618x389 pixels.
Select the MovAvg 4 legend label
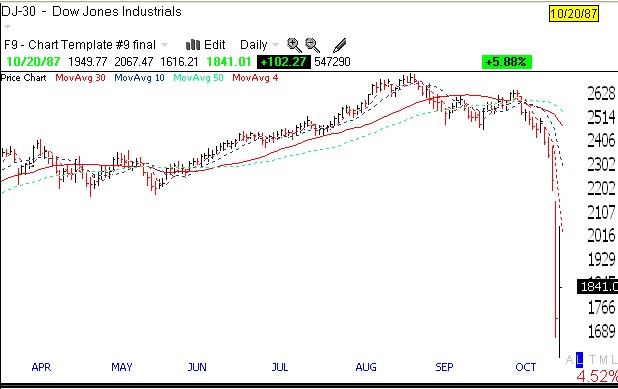tap(255, 78)
